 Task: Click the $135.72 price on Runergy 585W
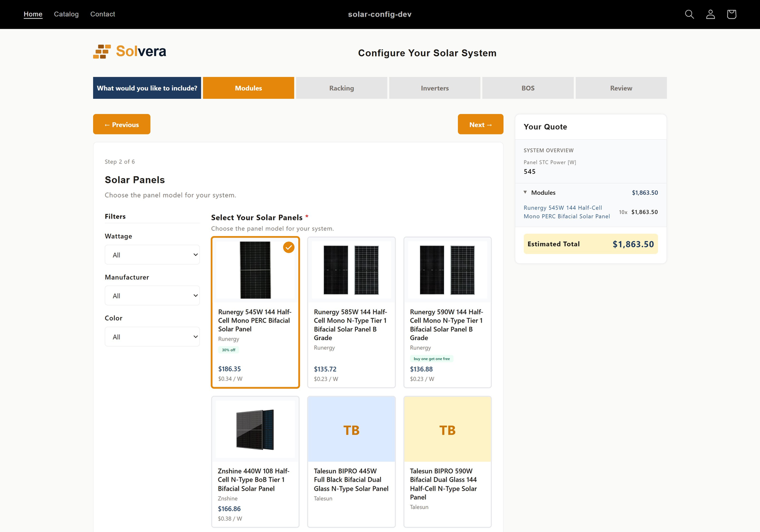coord(325,369)
